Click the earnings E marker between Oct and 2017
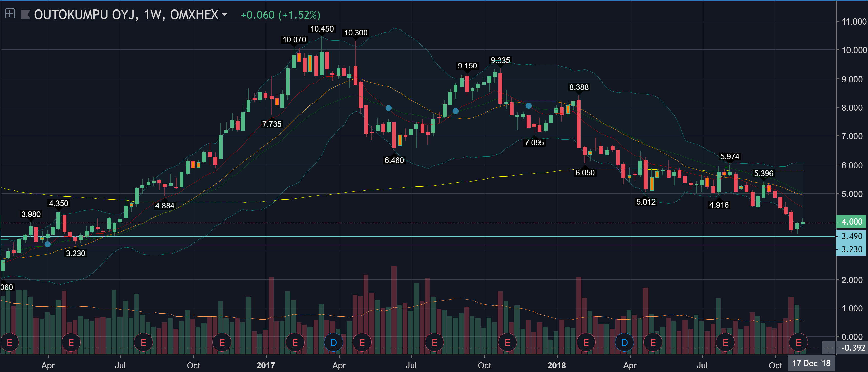The height and width of the screenshot is (372, 868). coord(222,343)
